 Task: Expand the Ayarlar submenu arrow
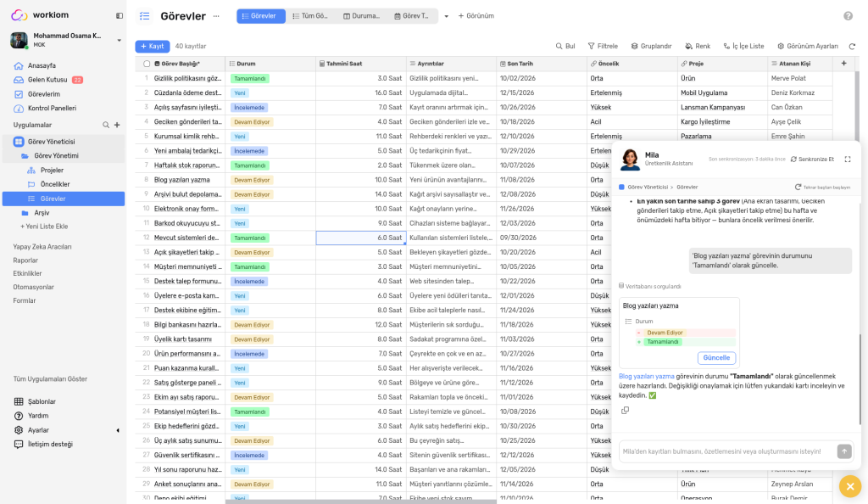[x=117, y=430]
